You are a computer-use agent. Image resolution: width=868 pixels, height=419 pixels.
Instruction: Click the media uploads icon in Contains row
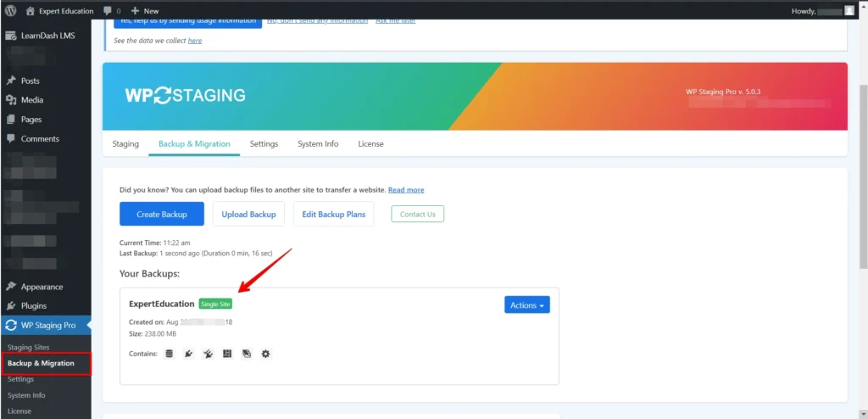(247, 354)
